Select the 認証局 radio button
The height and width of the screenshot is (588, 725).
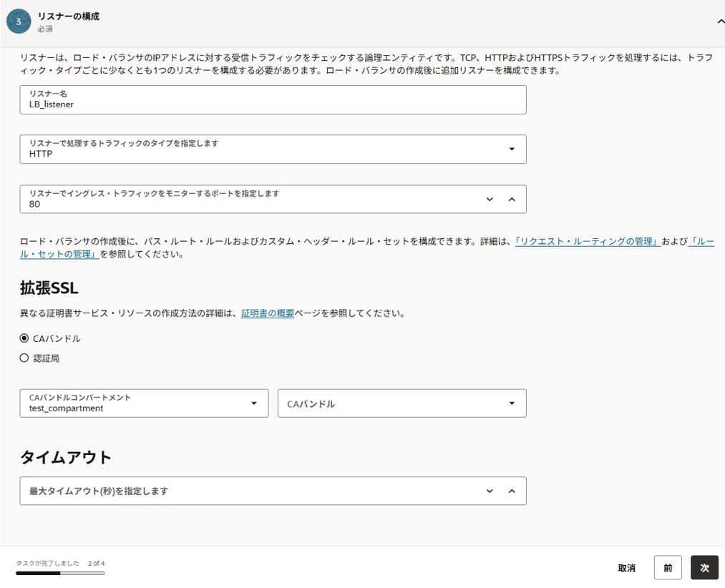[24, 358]
